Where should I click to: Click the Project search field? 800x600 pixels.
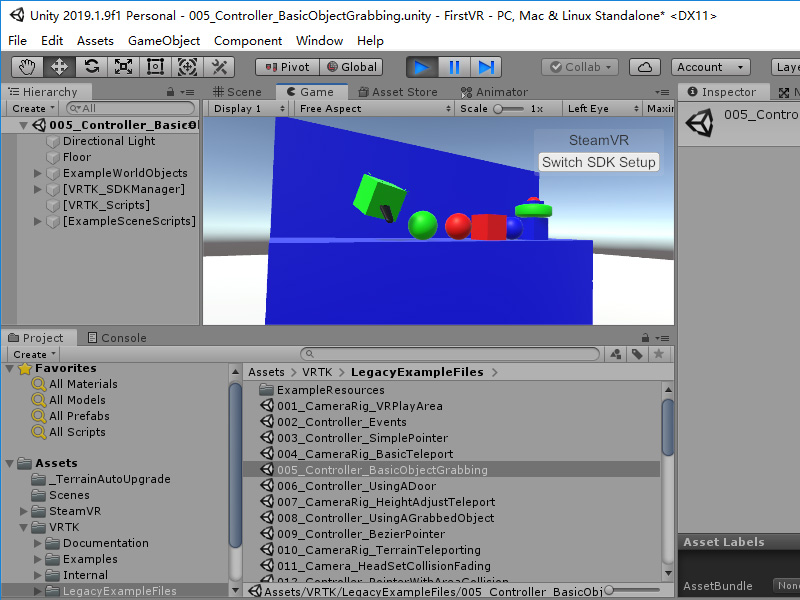click(450, 354)
